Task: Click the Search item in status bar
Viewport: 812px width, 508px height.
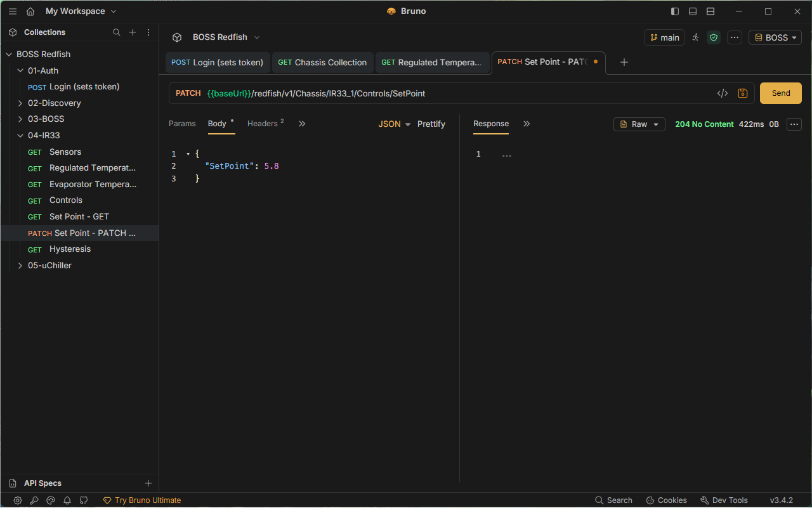Action: [x=613, y=500]
